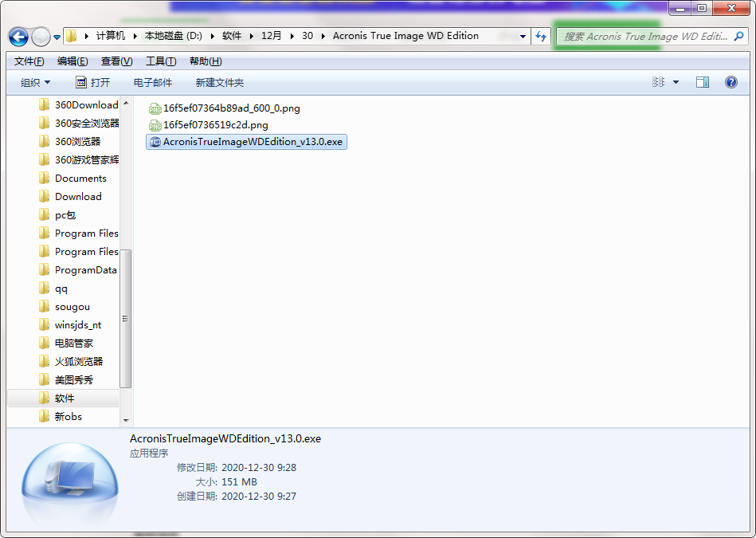Click the folder icon beside sougou
Viewport: 756px width, 538px height.
click(44, 306)
